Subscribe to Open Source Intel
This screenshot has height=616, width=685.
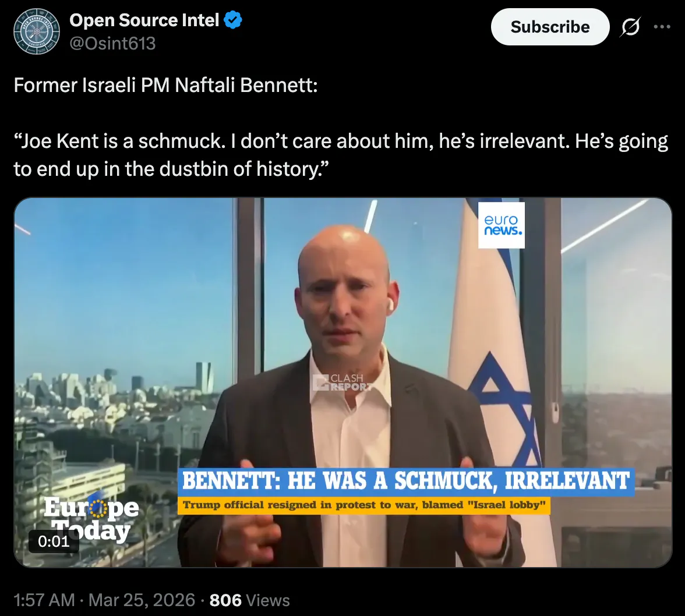click(x=550, y=27)
